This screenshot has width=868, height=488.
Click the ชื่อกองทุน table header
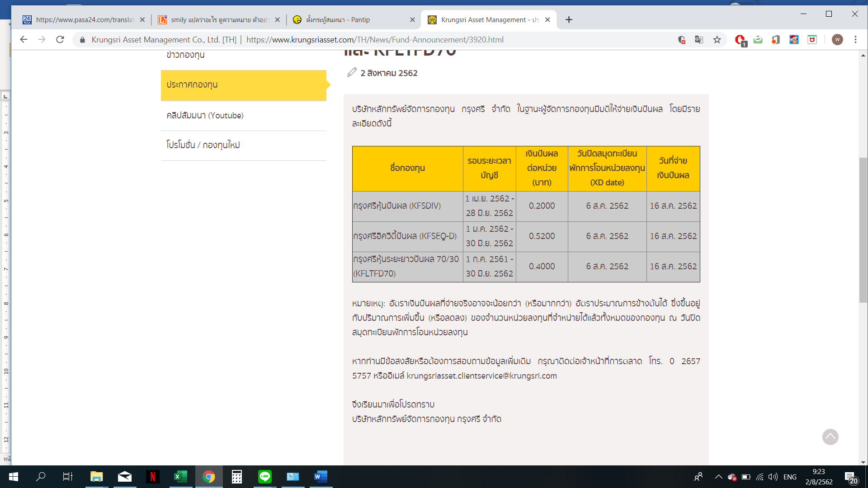click(x=407, y=169)
